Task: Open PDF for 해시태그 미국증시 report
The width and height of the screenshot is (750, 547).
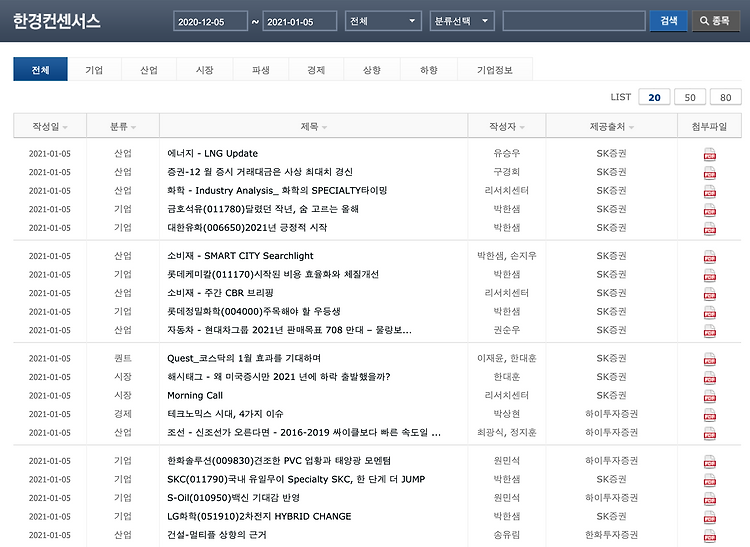Action: pyautogui.click(x=709, y=379)
